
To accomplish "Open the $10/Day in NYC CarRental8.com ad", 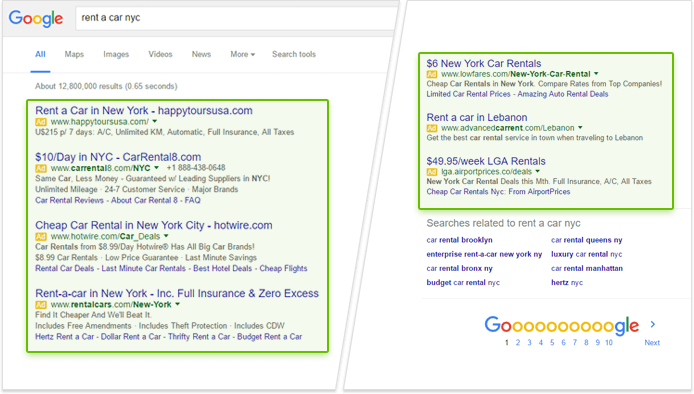I will 118,157.
